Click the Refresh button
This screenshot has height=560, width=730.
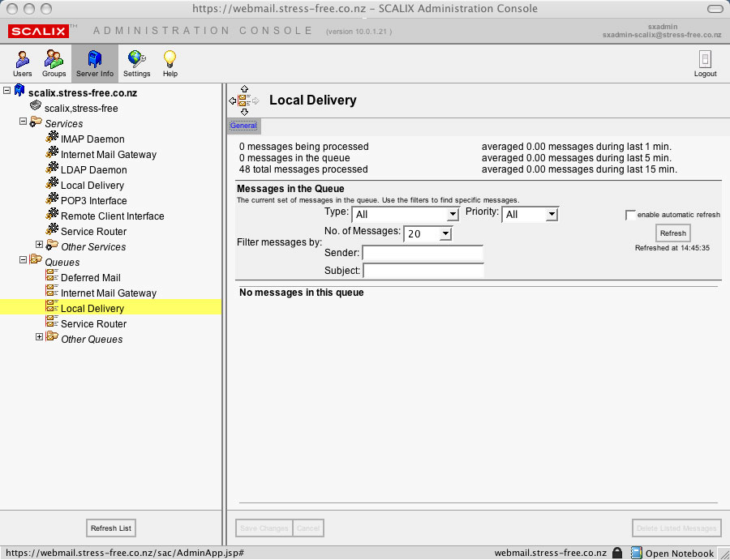point(672,233)
